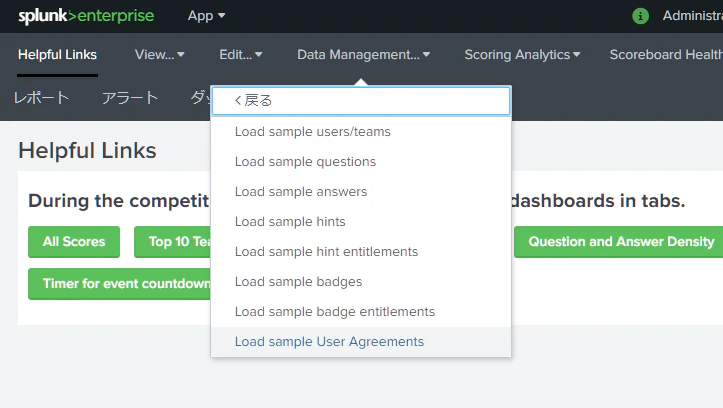
Task: Expand the Edit... navigation menu
Action: pyautogui.click(x=241, y=55)
